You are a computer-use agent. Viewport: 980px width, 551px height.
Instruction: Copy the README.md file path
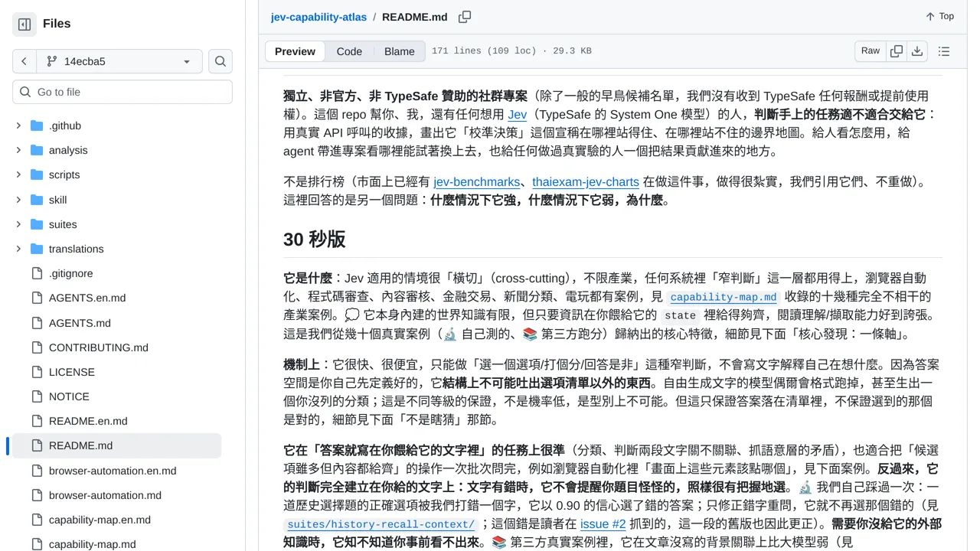[x=465, y=17]
